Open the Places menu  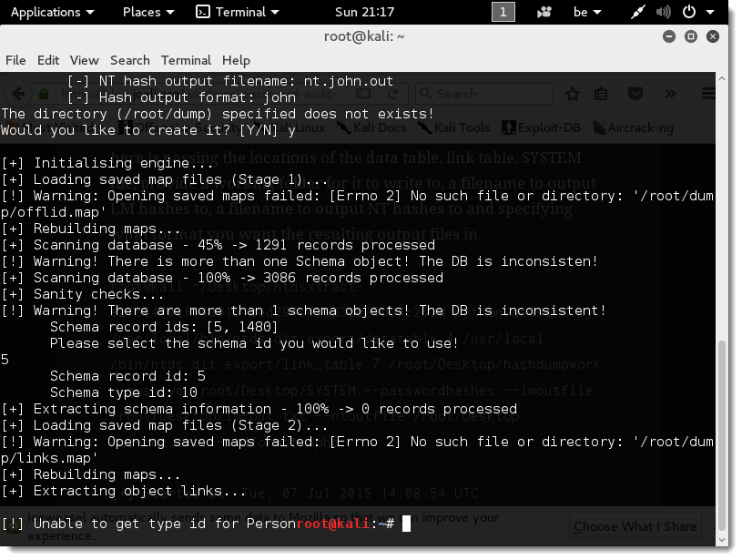coord(142,12)
